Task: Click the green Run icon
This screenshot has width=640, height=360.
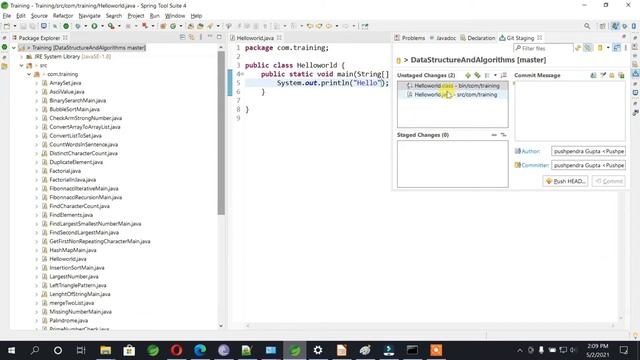Action: [94, 26]
